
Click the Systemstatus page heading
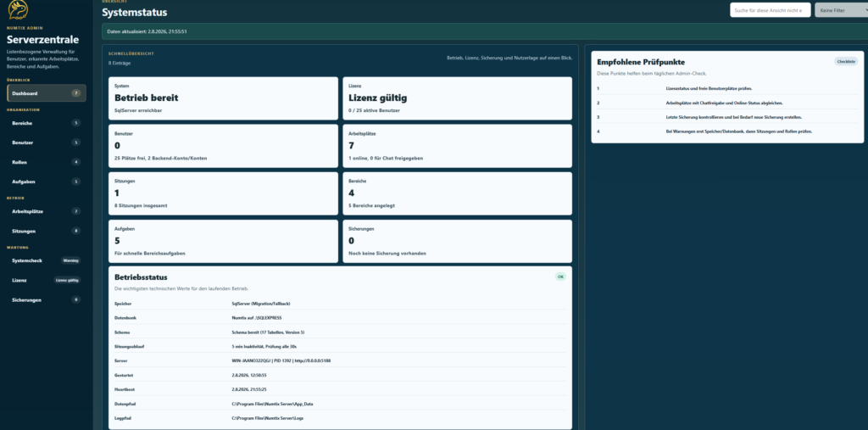pyautogui.click(x=134, y=12)
